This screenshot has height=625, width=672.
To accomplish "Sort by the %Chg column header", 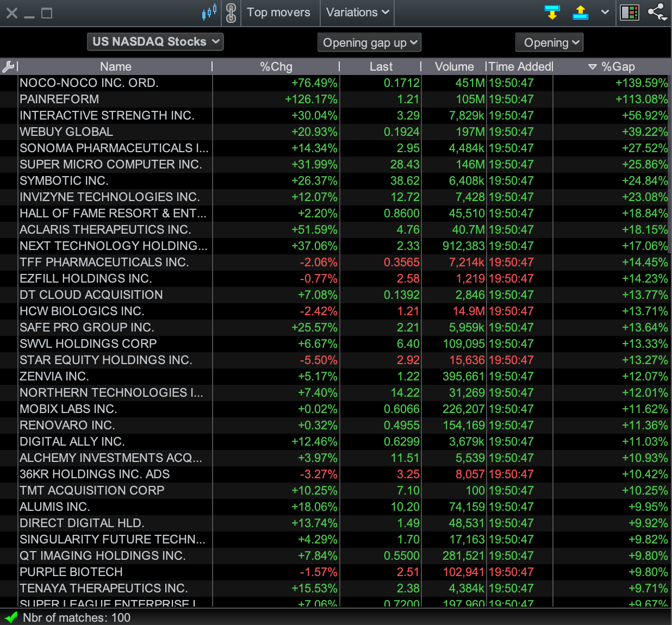I will tap(276, 67).
